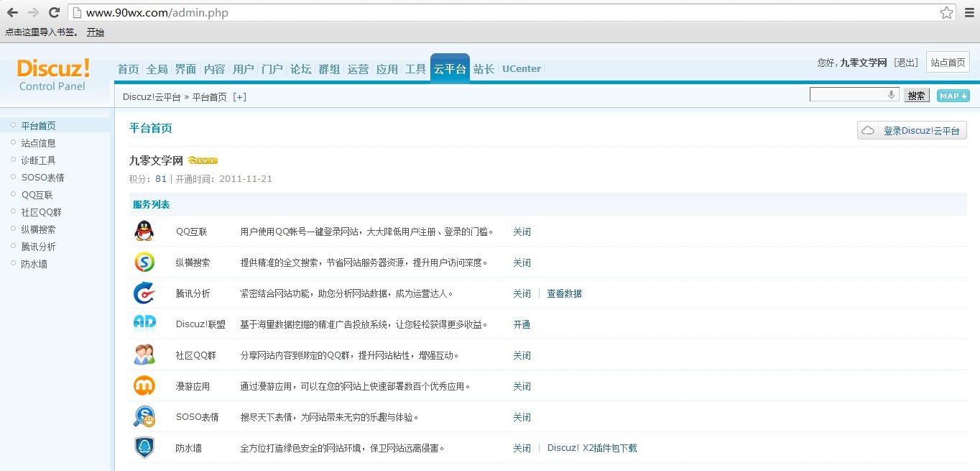Click 关闭 for QQ互联 service
The height and width of the screenshot is (471, 980).
coord(522,232)
